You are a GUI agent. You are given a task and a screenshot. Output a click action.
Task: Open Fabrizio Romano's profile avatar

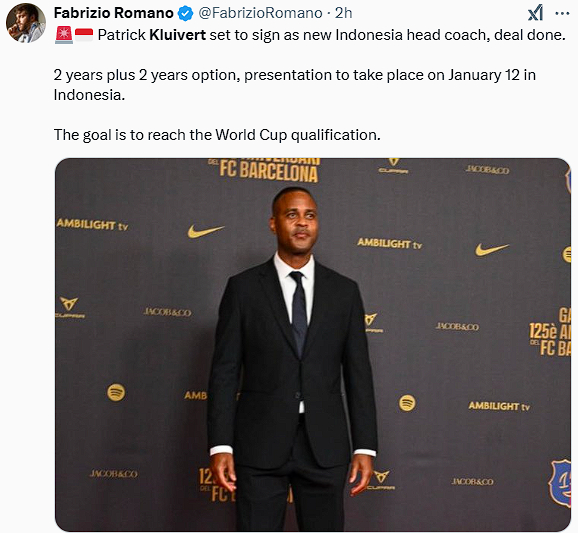pyautogui.click(x=25, y=23)
